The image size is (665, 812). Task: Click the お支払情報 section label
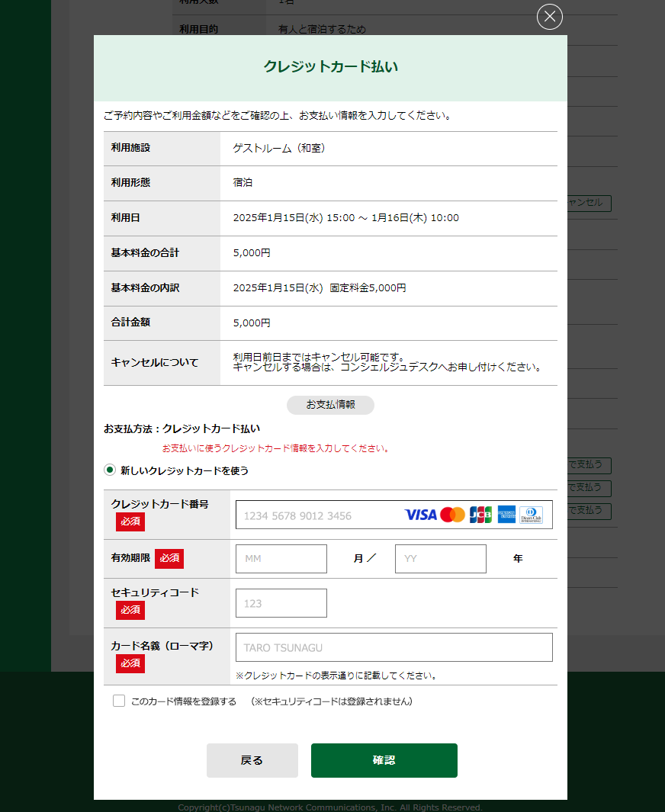330,405
